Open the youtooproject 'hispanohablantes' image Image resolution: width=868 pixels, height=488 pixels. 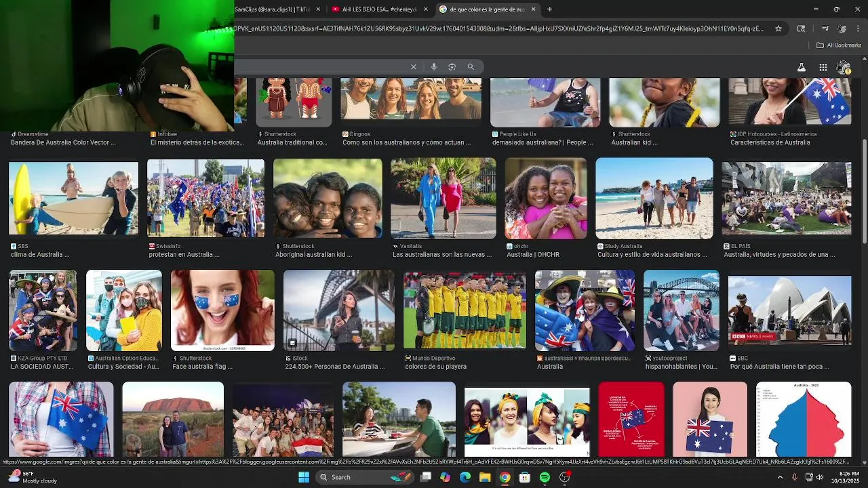[682, 310]
